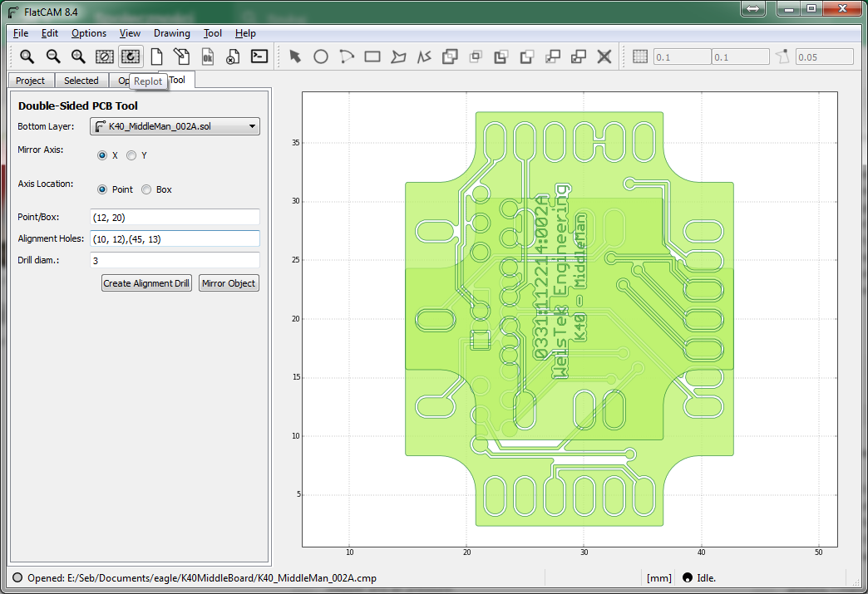The image size is (868, 594).
Task: Click the Zoom Out magnifier icon
Action: 52,56
